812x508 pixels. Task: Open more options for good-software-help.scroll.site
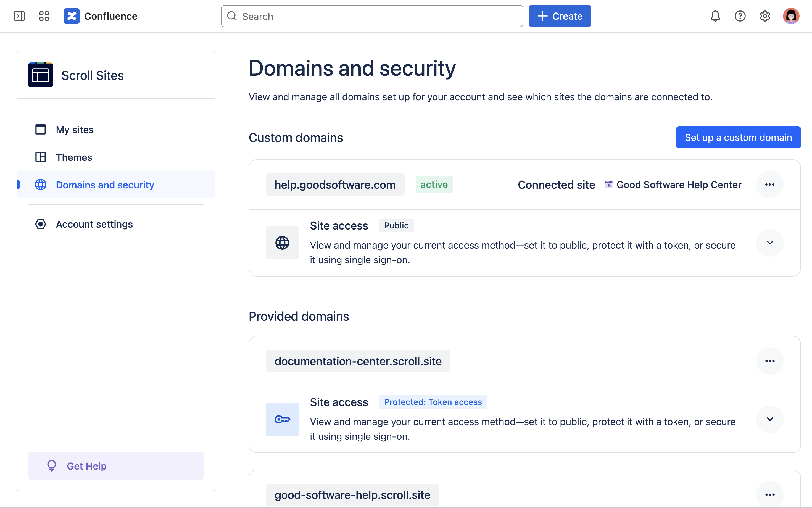(770, 494)
